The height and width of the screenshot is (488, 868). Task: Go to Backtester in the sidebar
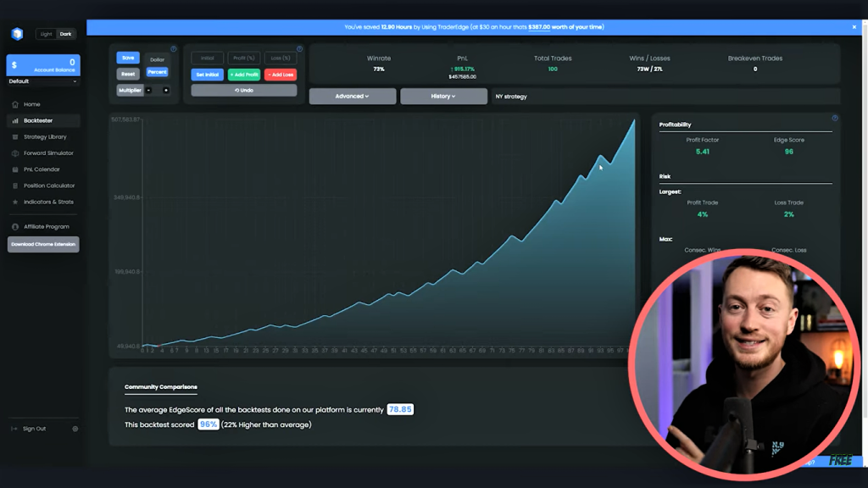pyautogui.click(x=38, y=120)
